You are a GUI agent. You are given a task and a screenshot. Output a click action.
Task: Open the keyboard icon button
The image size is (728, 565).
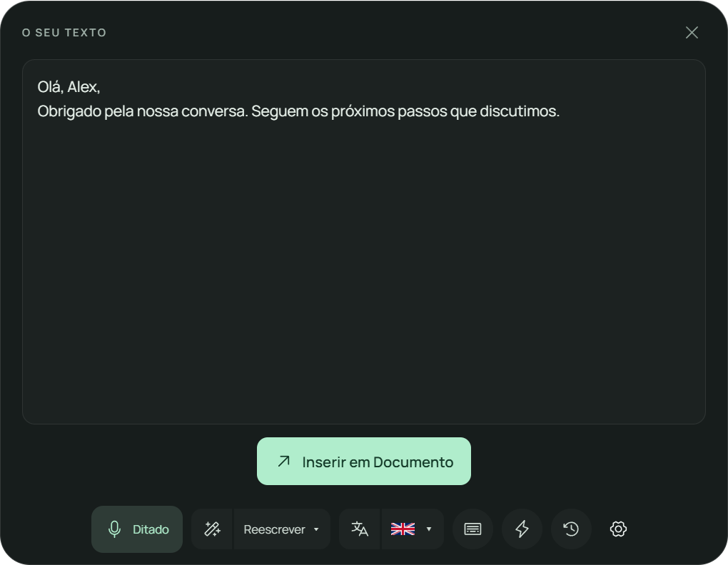[x=472, y=529]
